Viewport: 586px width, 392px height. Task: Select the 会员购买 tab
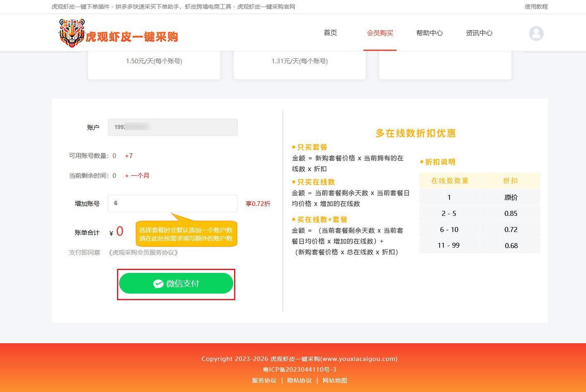point(380,33)
